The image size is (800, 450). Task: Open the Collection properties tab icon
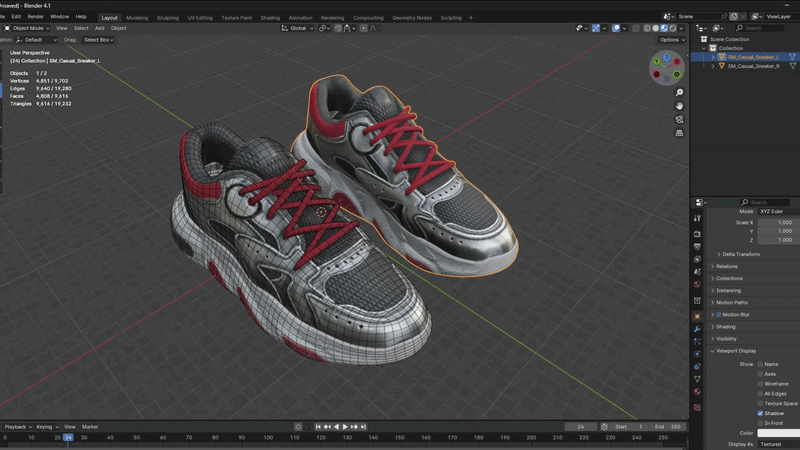(x=697, y=301)
